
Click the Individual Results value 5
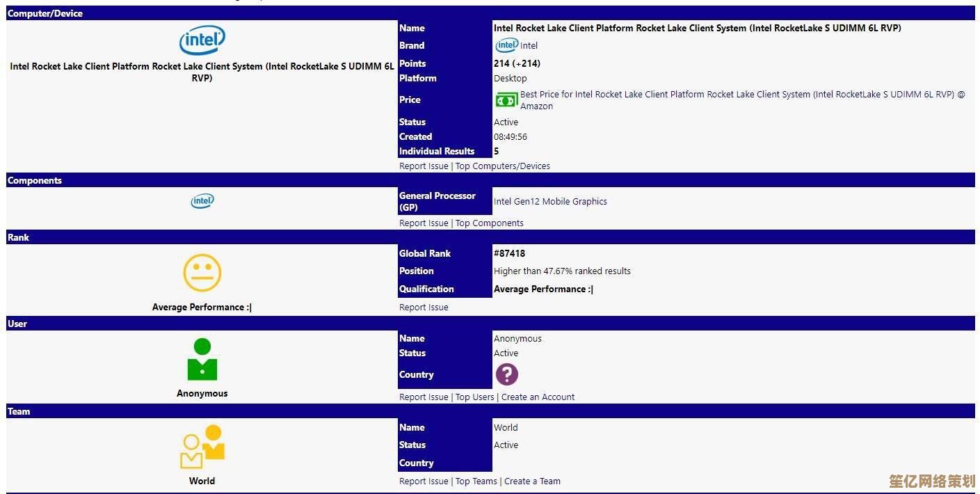click(496, 152)
